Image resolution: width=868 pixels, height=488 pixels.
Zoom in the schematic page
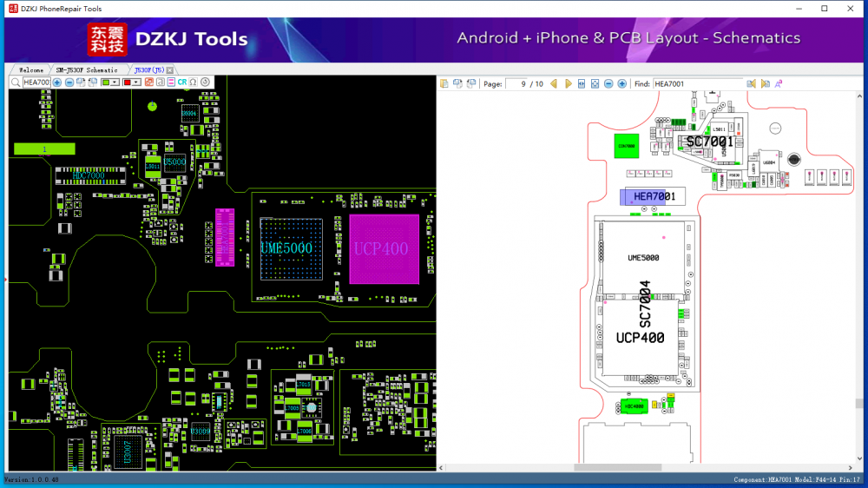[622, 83]
